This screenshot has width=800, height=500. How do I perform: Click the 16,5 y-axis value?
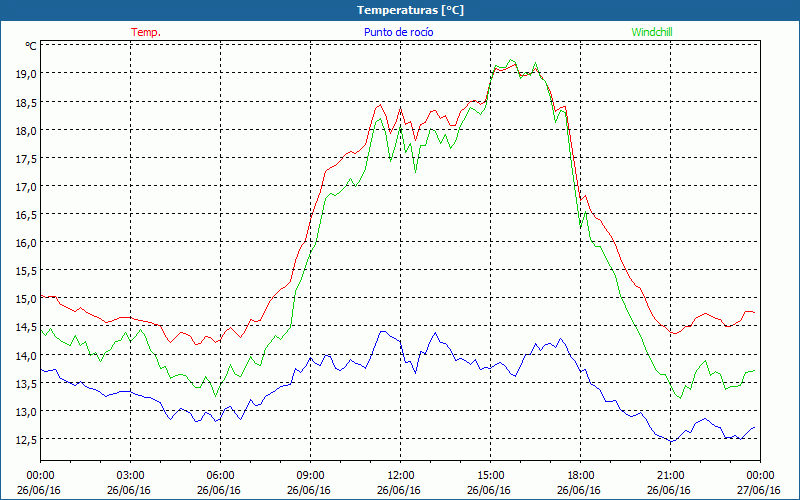(28, 215)
